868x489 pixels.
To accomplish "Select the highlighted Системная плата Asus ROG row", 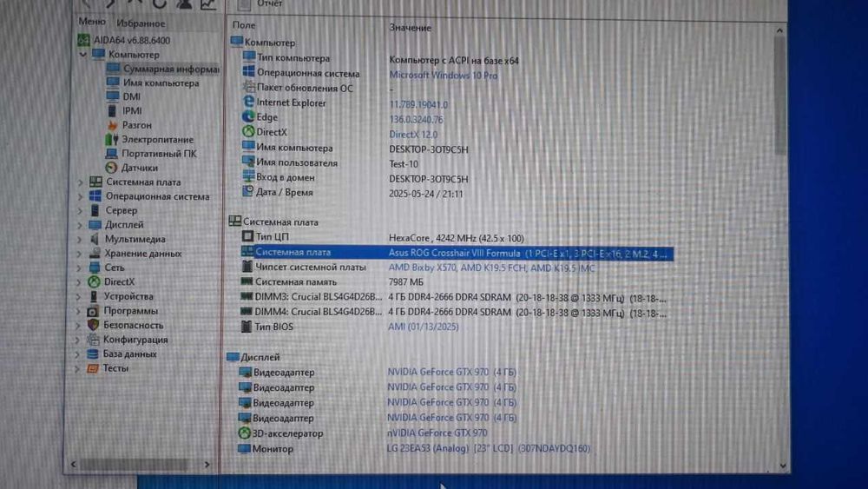I will coord(457,253).
